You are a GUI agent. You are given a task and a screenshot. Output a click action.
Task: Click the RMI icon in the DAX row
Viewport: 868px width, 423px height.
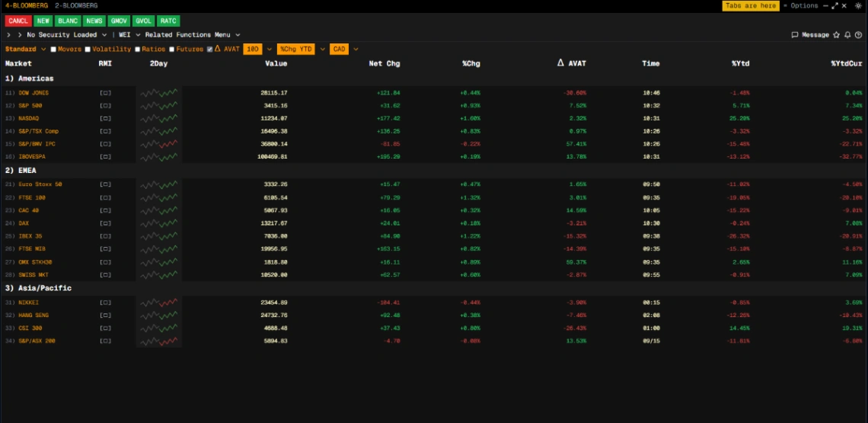[x=105, y=223]
